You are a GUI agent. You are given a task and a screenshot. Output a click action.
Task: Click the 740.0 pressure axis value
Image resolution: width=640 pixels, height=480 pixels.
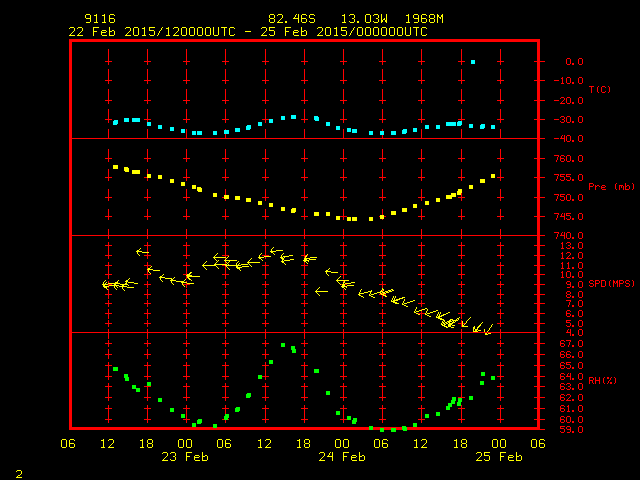569,236
